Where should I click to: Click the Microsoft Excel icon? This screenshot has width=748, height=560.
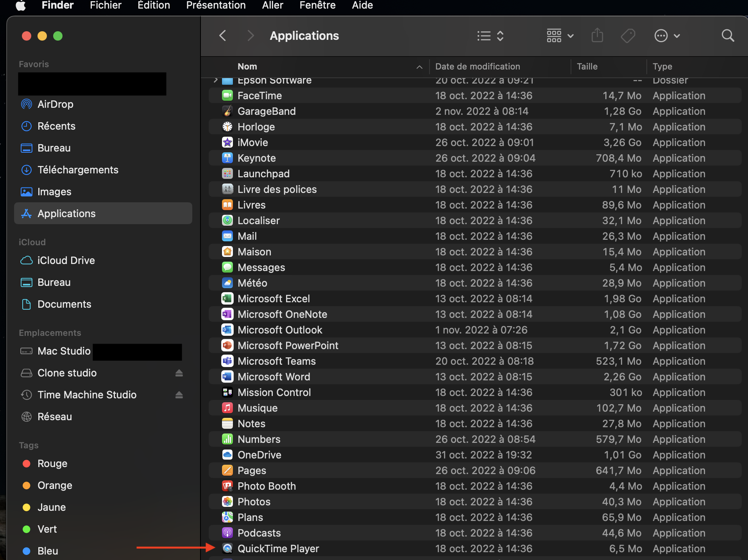(227, 299)
